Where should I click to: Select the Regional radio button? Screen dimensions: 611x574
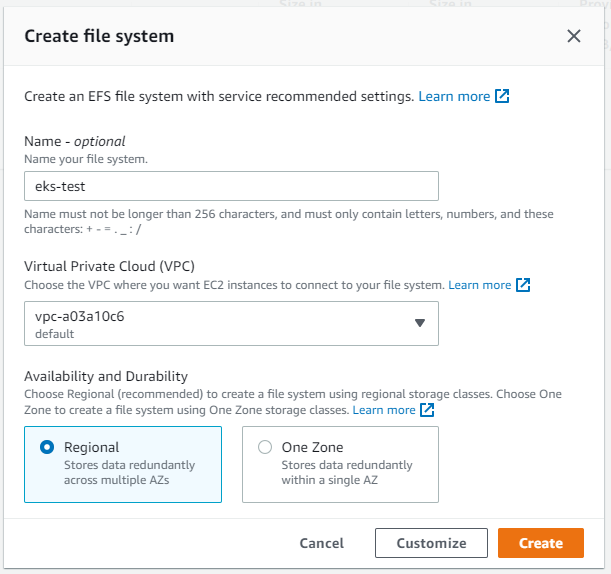(47, 447)
